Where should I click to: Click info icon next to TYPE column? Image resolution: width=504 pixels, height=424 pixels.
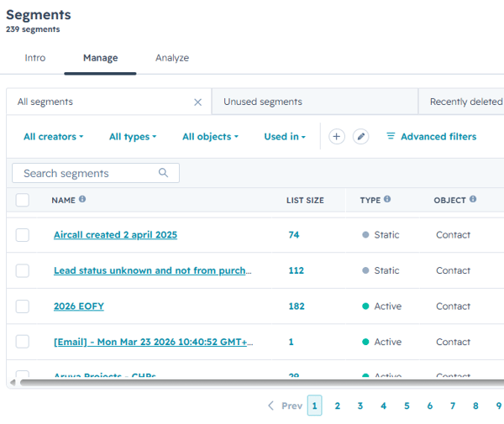click(387, 200)
